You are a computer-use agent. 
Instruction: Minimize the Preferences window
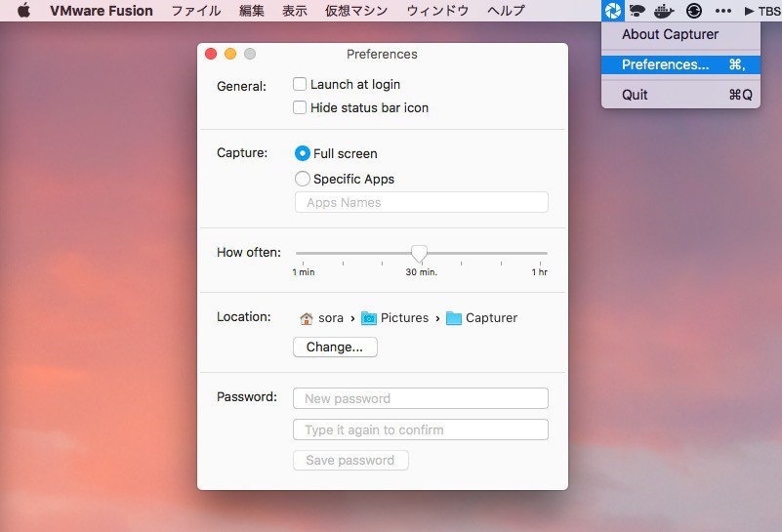230,54
